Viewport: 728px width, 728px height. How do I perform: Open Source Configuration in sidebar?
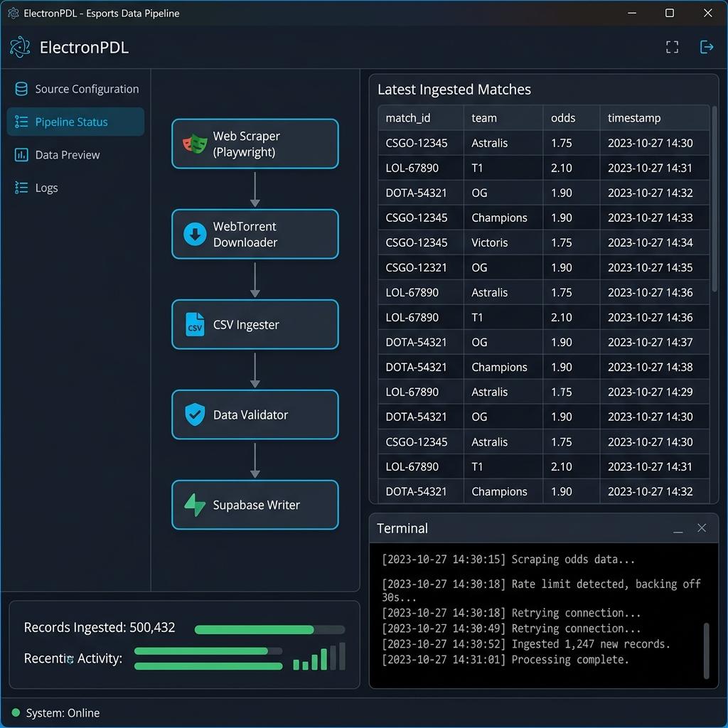pyautogui.click(x=75, y=89)
